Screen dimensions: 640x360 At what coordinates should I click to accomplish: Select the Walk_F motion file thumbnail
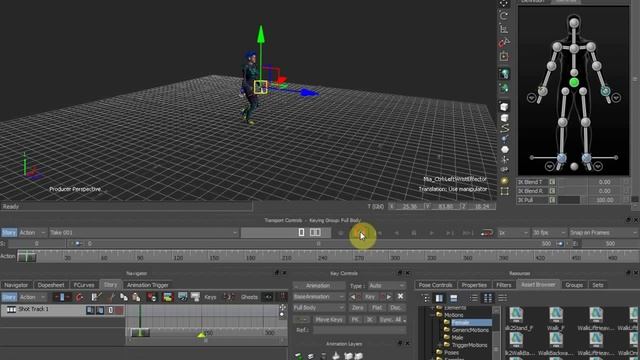pyautogui.click(x=556, y=319)
